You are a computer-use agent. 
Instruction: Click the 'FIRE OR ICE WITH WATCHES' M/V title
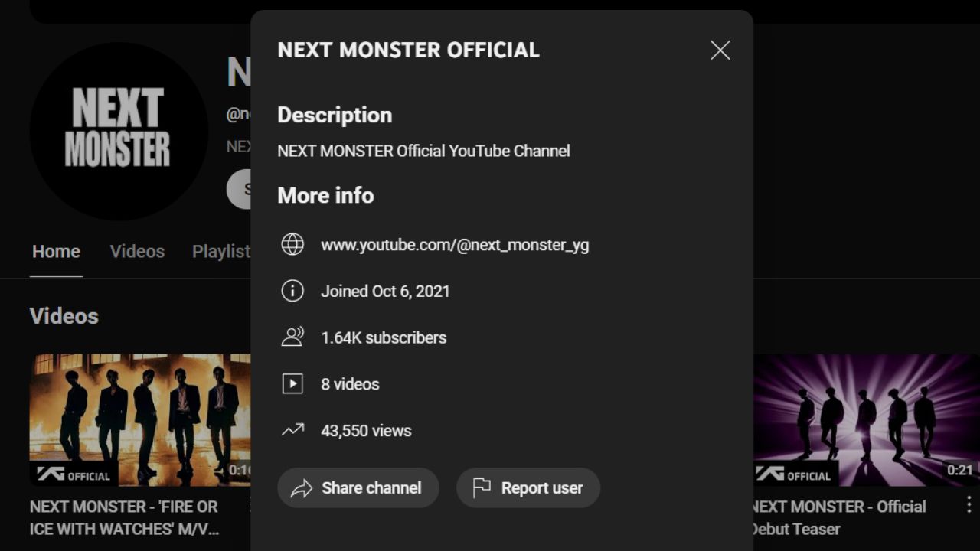coord(125,517)
